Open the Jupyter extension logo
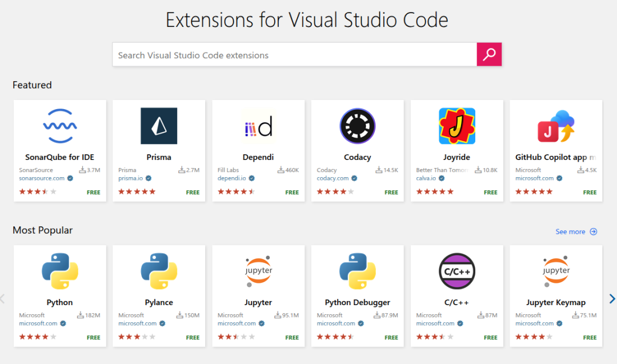This screenshot has height=364, width=617. click(258, 271)
